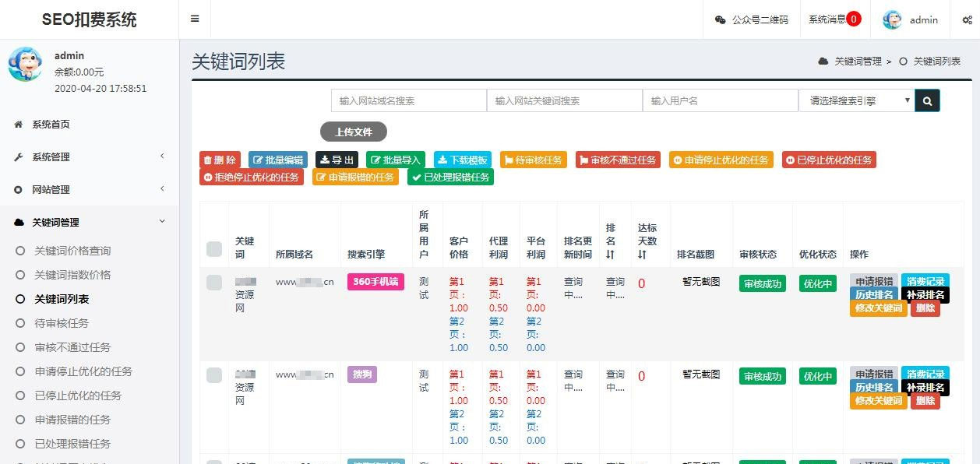Check the first keyword row's checkbox
The height and width of the screenshot is (464, 980).
(213, 283)
